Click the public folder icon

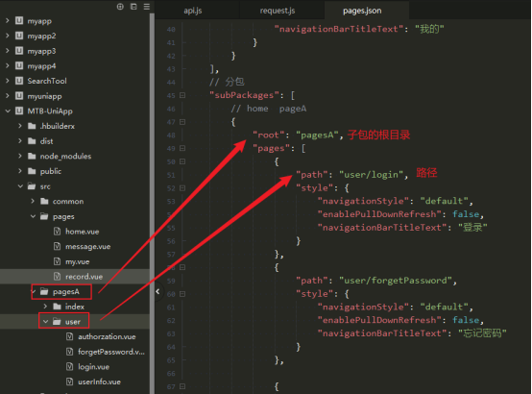click(32, 171)
